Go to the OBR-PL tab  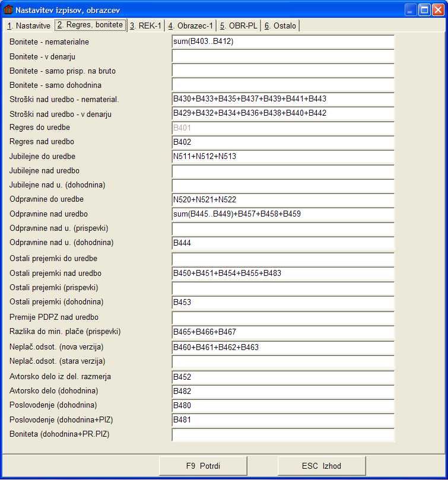pyautogui.click(x=239, y=26)
